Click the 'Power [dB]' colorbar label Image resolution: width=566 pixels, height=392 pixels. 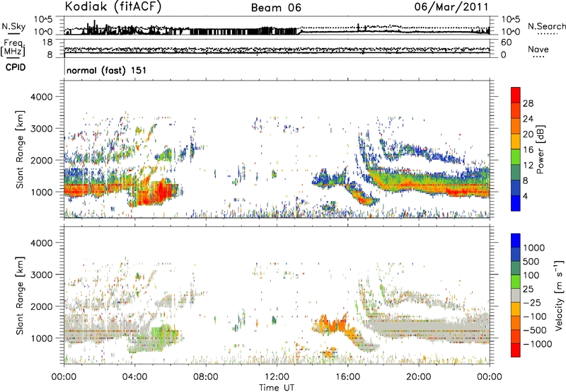pos(540,149)
